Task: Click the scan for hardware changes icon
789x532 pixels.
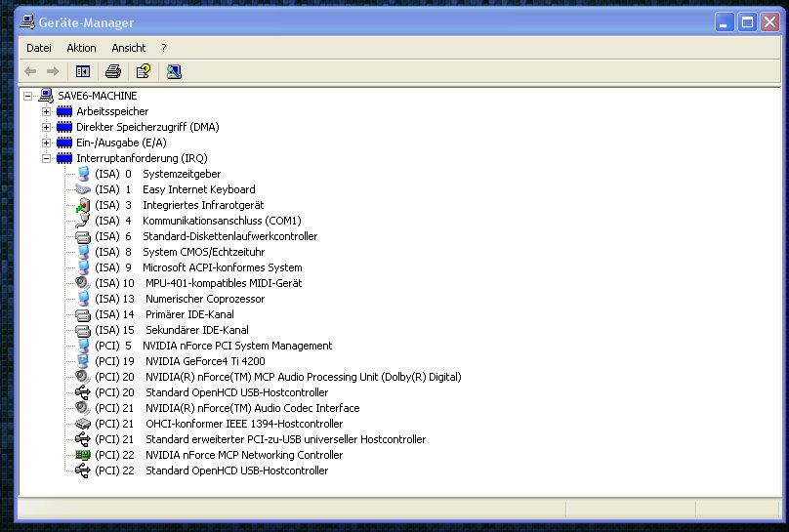Action: coord(174,71)
